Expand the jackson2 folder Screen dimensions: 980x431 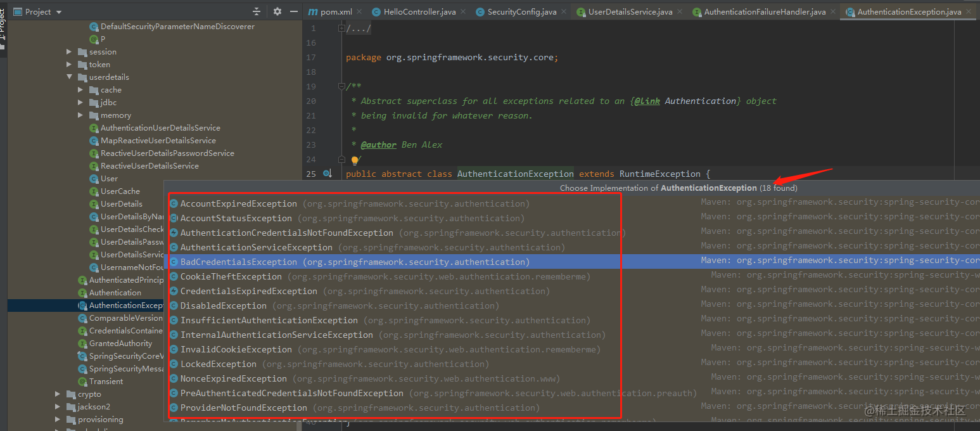point(58,407)
